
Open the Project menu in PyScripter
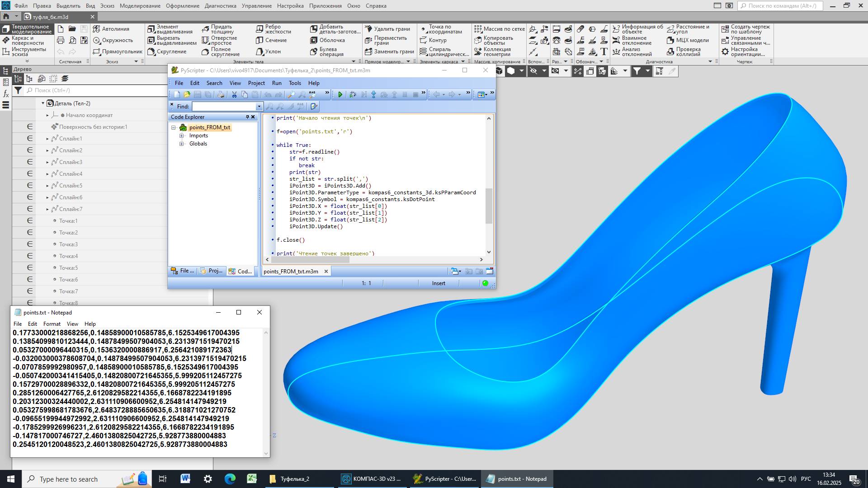(x=256, y=83)
